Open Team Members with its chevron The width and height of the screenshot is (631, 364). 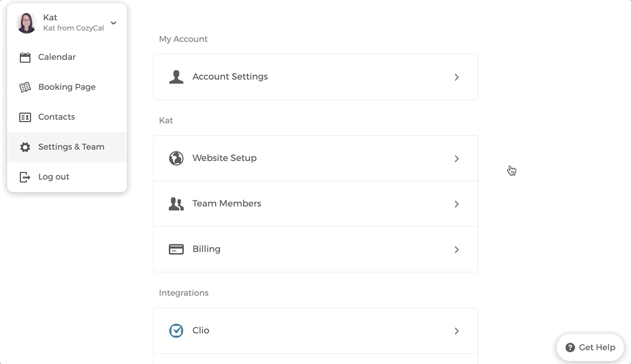coord(457,204)
